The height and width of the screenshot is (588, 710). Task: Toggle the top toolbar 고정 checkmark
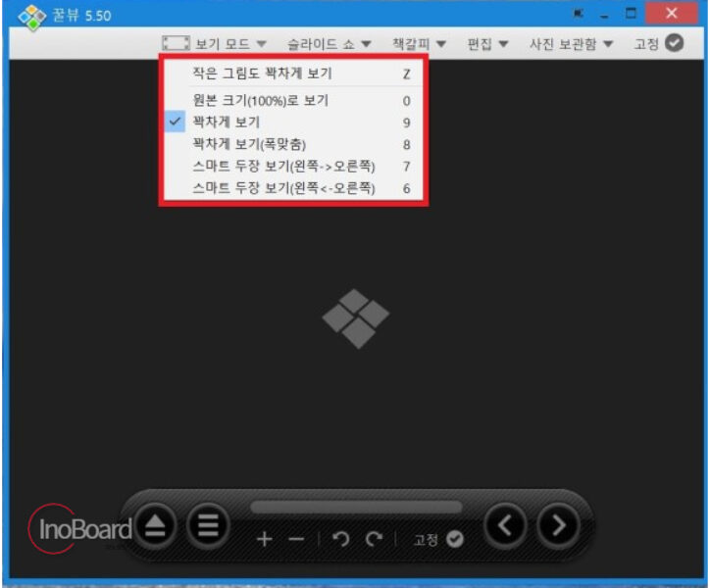[675, 43]
